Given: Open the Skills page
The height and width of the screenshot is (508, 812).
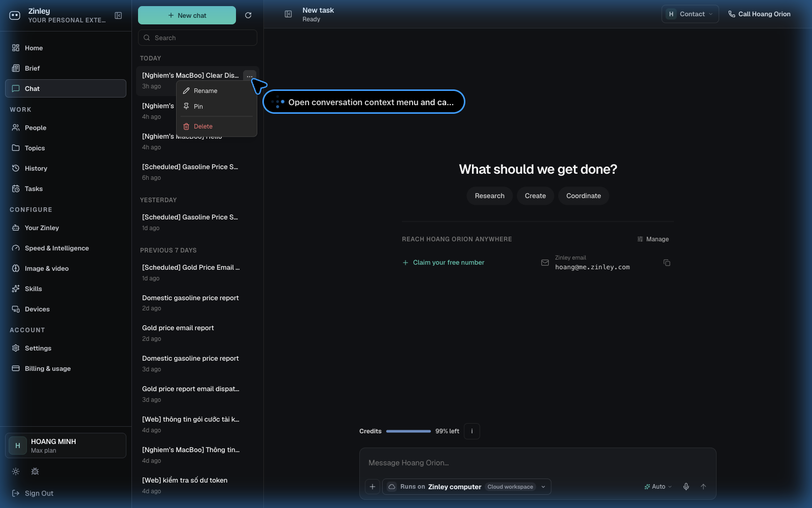Looking at the screenshot, I should tap(65, 289).
